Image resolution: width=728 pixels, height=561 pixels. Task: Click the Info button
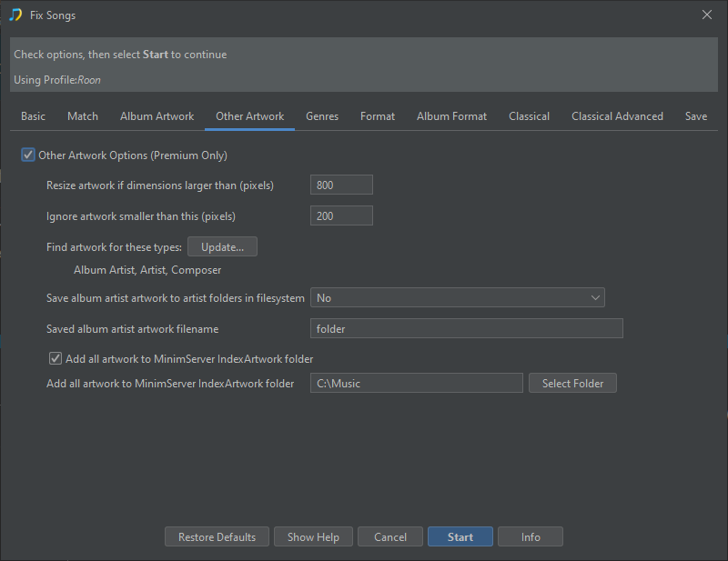tap(531, 536)
